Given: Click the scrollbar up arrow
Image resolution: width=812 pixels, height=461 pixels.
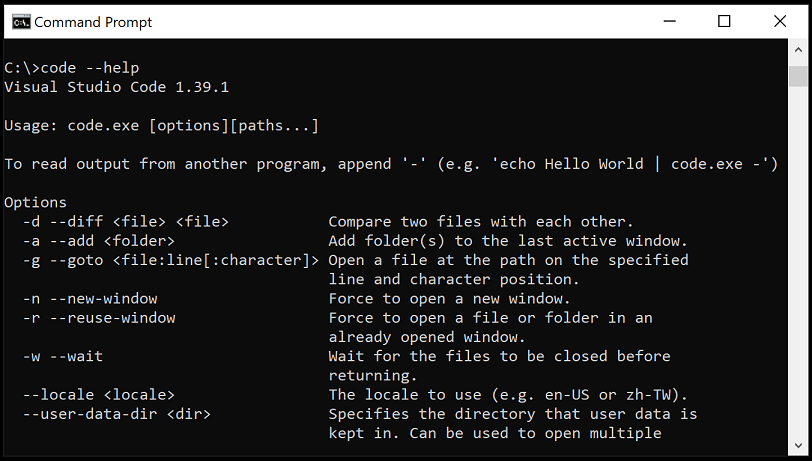Looking at the screenshot, I should (798, 50).
